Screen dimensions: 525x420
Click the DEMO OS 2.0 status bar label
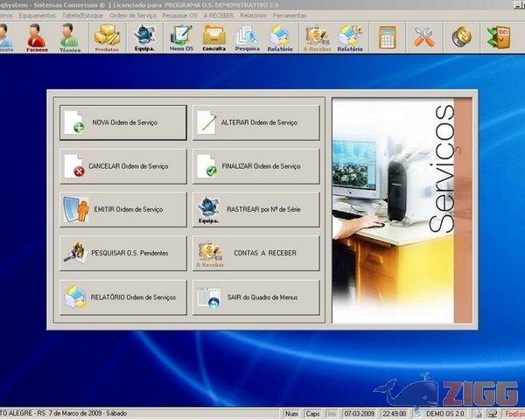click(444, 414)
